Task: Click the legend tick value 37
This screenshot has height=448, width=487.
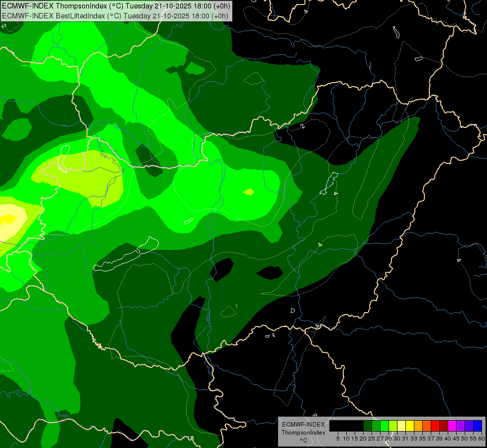Action: tap(431, 439)
